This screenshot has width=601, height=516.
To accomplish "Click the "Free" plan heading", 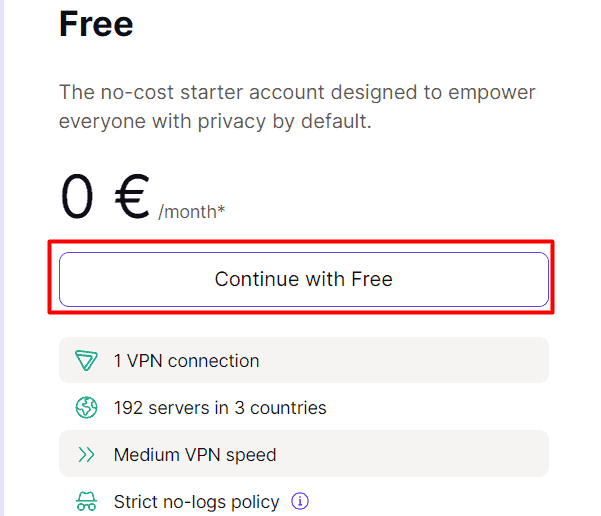I will (x=96, y=23).
